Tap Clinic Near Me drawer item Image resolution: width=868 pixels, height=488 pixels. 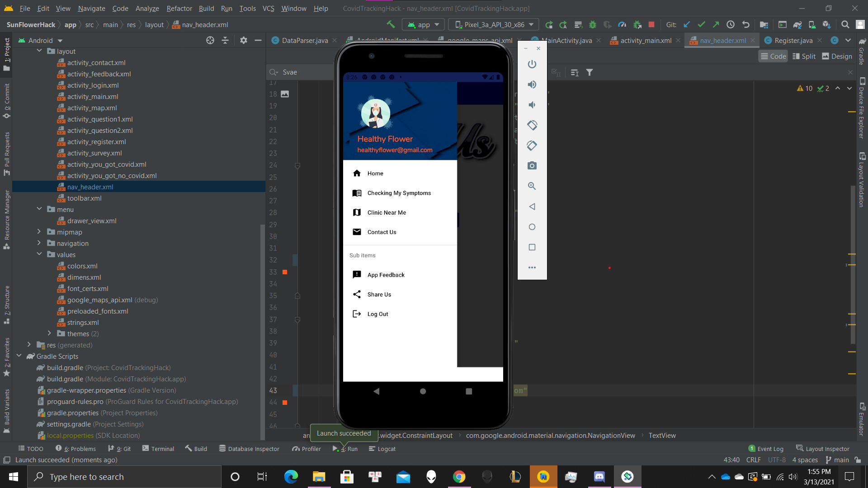pyautogui.click(x=387, y=212)
